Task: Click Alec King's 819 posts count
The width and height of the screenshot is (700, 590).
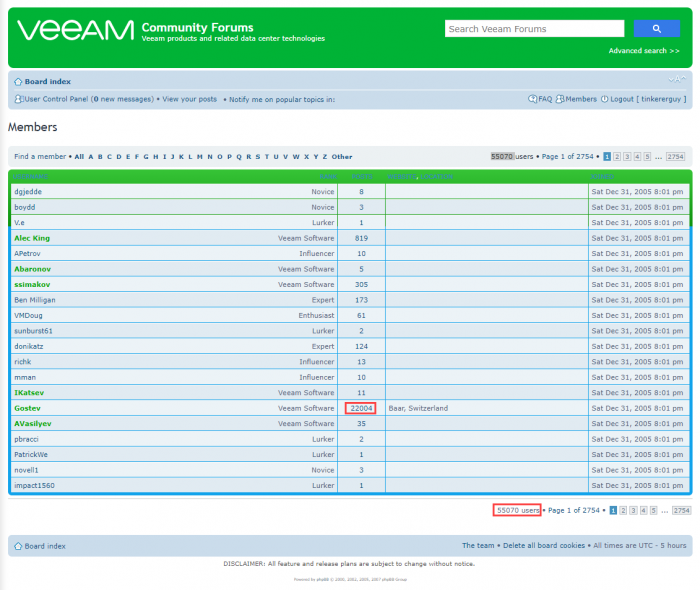Action: (x=362, y=238)
